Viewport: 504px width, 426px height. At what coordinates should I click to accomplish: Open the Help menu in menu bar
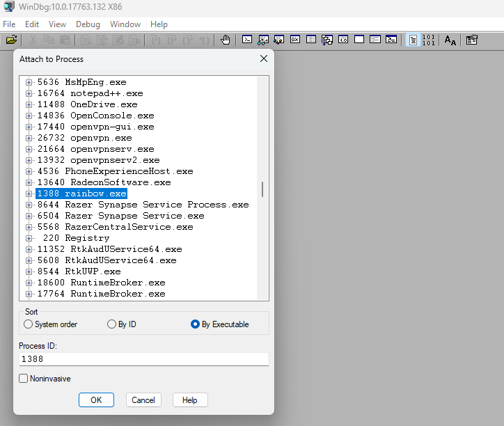click(159, 24)
